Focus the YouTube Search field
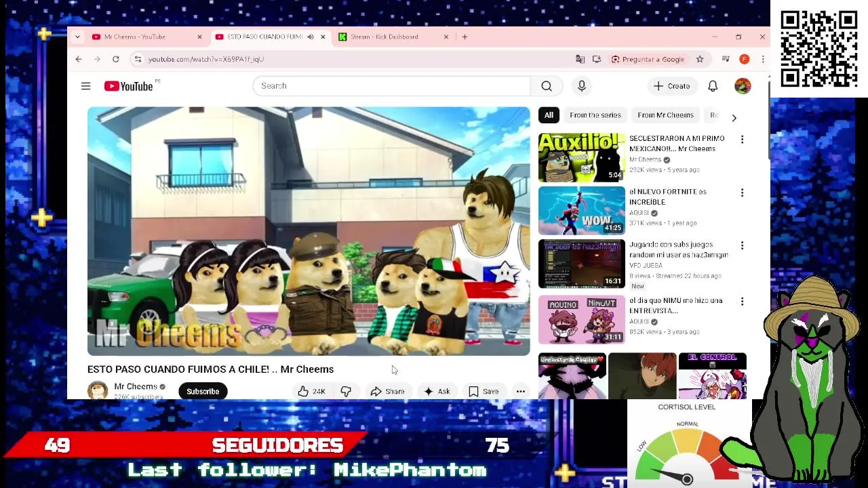The height and width of the screenshot is (488, 868). 392,86
